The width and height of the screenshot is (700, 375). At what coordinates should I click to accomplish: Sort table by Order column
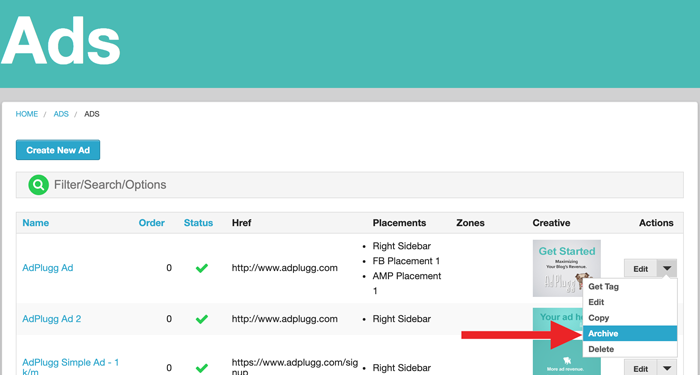(x=152, y=223)
